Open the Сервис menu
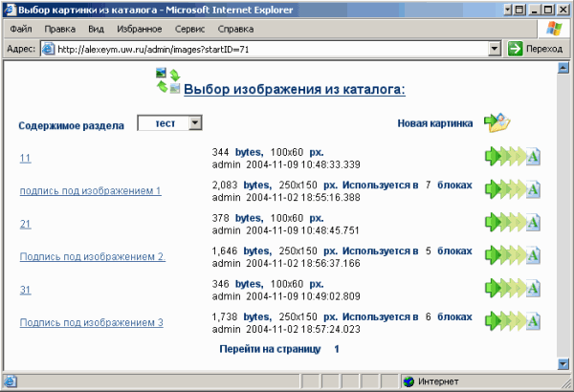This screenshot has height=392, width=574. [x=188, y=29]
